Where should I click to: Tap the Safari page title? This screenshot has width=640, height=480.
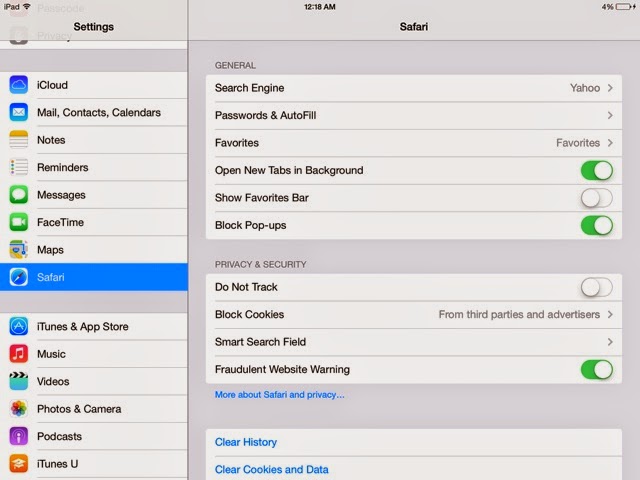click(x=413, y=27)
